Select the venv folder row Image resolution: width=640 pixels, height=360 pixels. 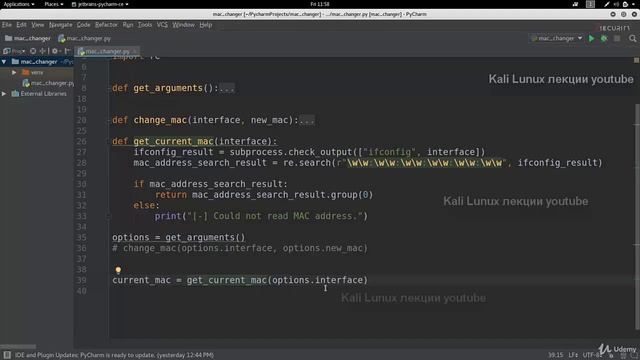[37, 72]
